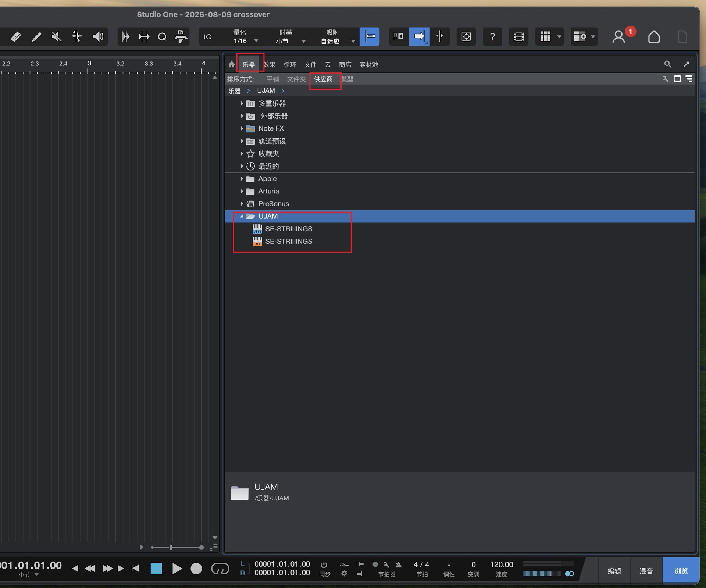The image size is (706, 588).
Task: Switch to the 循环 loops tab
Action: point(290,64)
